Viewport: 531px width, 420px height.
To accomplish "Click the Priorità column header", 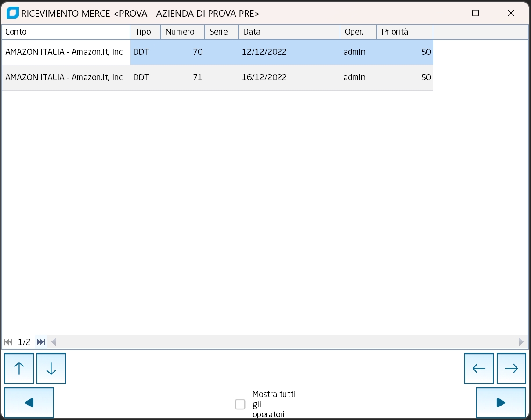I will 405,32.
